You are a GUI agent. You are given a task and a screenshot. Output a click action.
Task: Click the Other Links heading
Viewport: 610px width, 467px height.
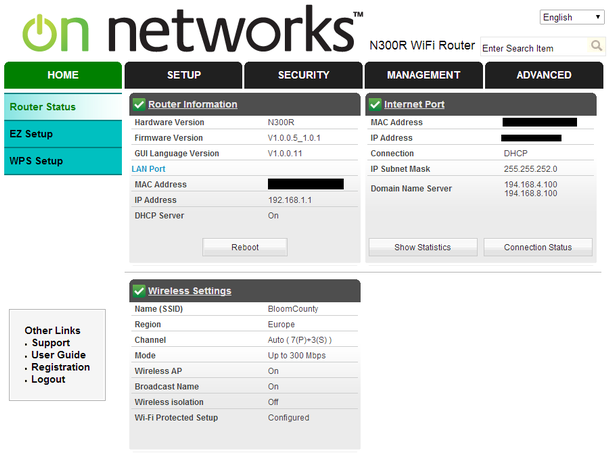pos(53,330)
